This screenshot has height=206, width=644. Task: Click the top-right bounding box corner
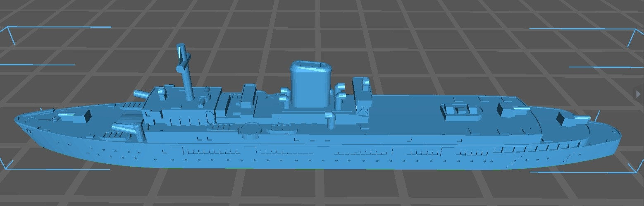[x=636, y=31]
